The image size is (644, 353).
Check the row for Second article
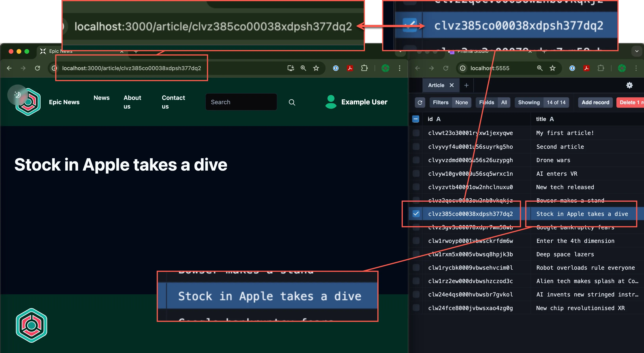pos(416,146)
